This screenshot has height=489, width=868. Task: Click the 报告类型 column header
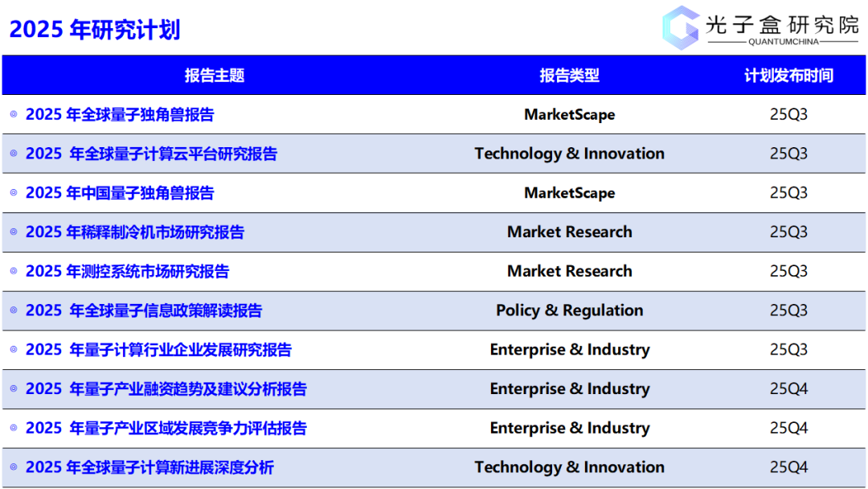[570, 76]
